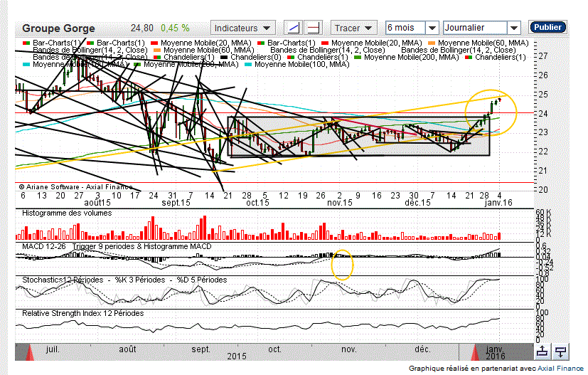Image resolution: width=588 pixels, height=375 pixels.
Task: Click the left red timeline marker
Action: pyautogui.click(x=28, y=353)
